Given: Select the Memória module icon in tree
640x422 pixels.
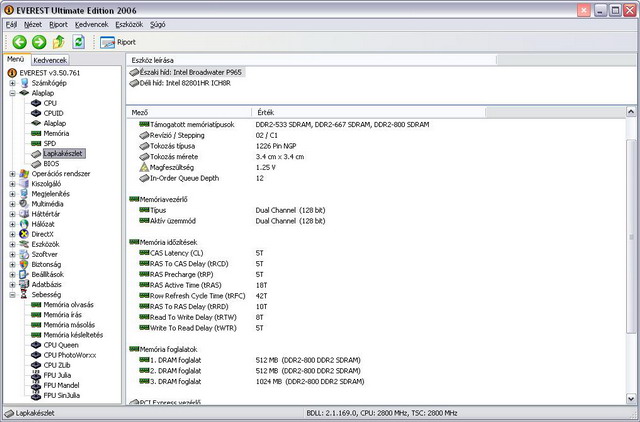Looking at the screenshot, I should (x=36, y=133).
